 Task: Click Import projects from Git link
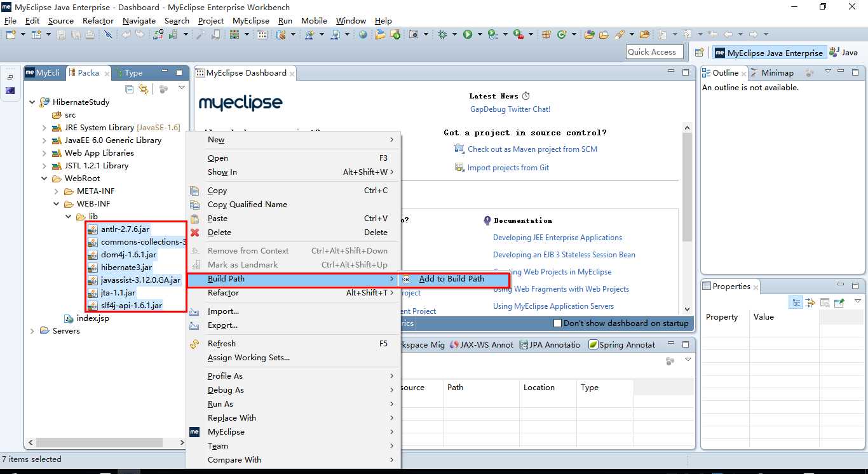pos(508,168)
